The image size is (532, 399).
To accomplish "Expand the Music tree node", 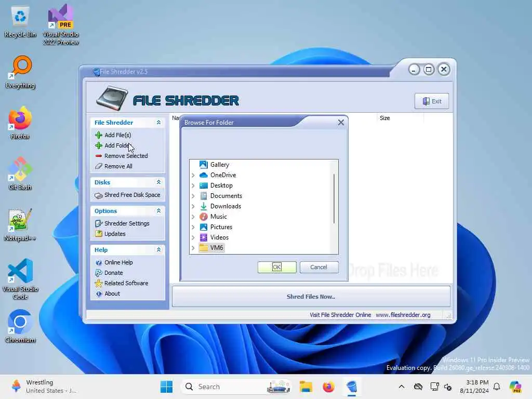I will click(x=193, y=217).
